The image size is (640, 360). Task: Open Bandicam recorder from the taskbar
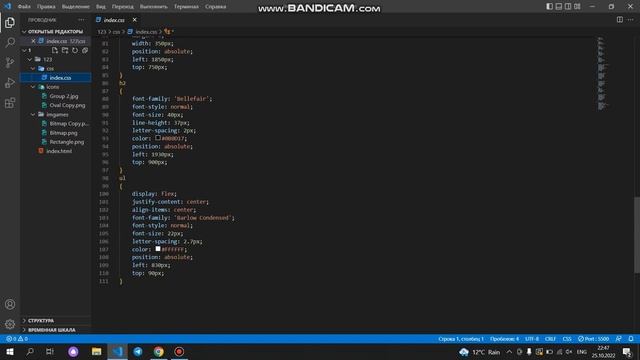[x=179, y=351]
